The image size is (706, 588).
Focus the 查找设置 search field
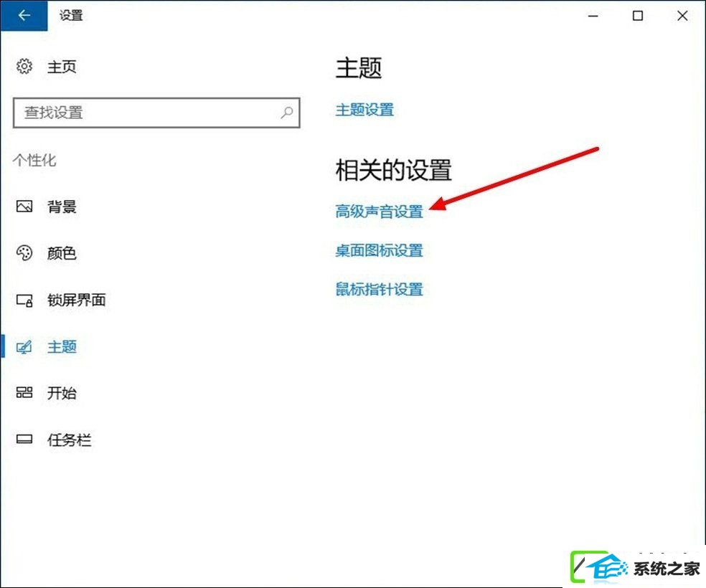pos(156,113)
